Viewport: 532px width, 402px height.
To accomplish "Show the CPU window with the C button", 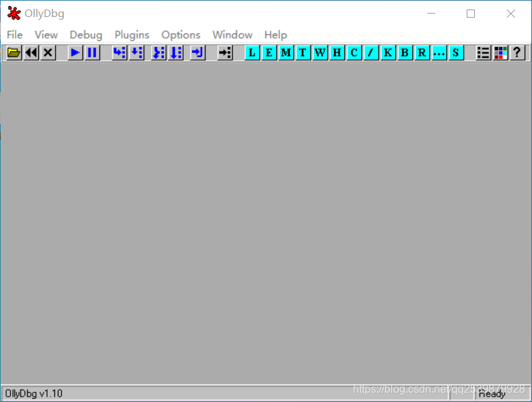I will coord(354,52).
